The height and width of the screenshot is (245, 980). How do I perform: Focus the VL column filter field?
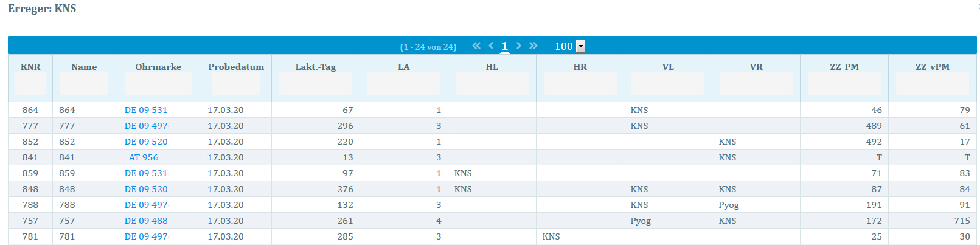point(667,84)
